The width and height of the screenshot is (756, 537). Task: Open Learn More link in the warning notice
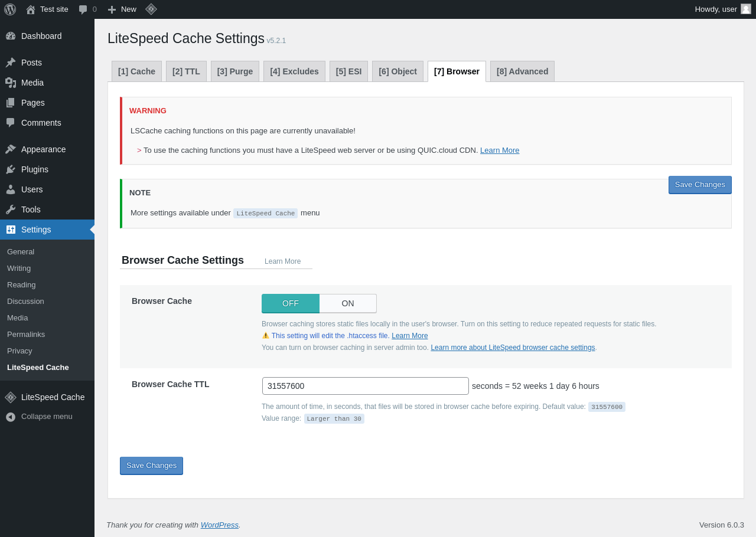[500, 150]
